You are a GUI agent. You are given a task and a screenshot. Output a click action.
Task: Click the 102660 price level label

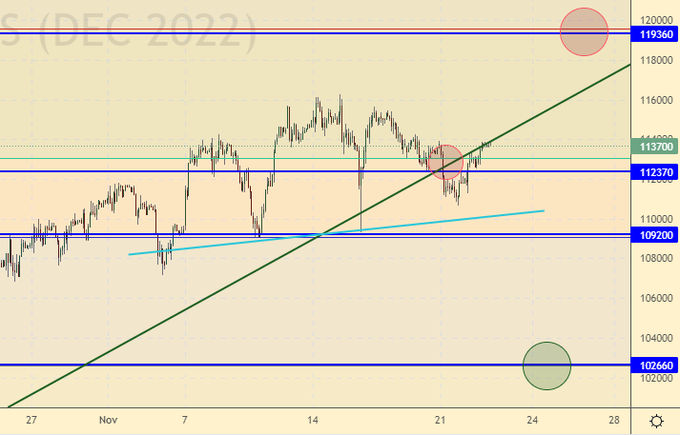[x=656, y=366]
